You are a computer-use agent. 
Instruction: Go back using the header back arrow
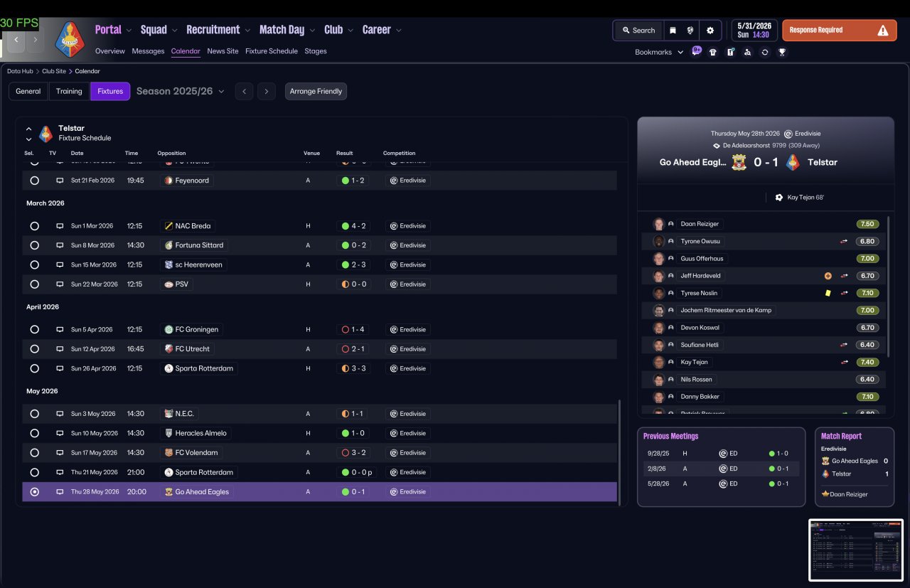click(16, 40)
